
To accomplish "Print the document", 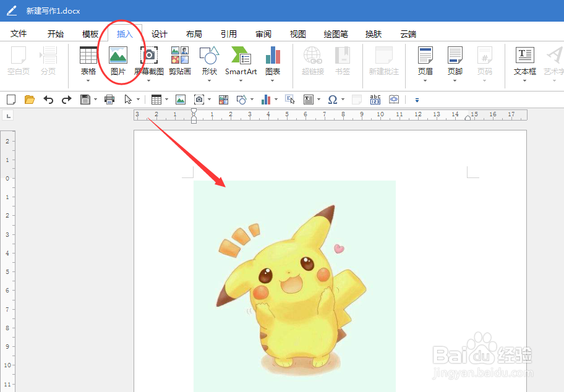I will point(109,100).
